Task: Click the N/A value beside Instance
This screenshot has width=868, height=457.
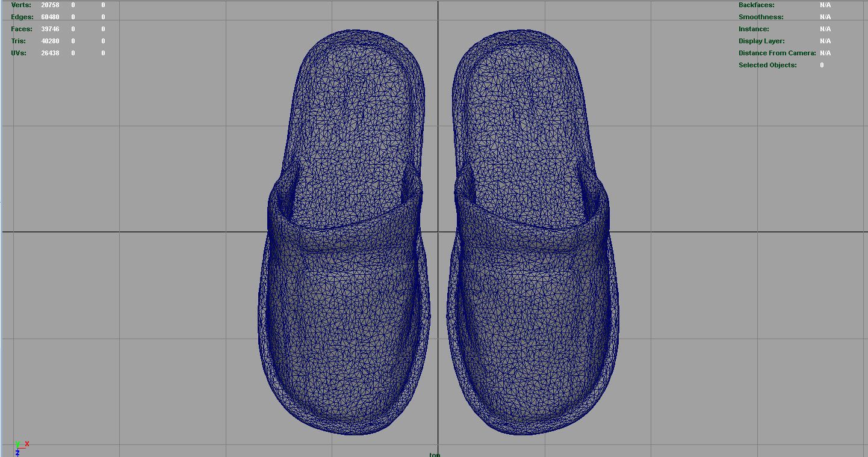Action: [825, 29]
